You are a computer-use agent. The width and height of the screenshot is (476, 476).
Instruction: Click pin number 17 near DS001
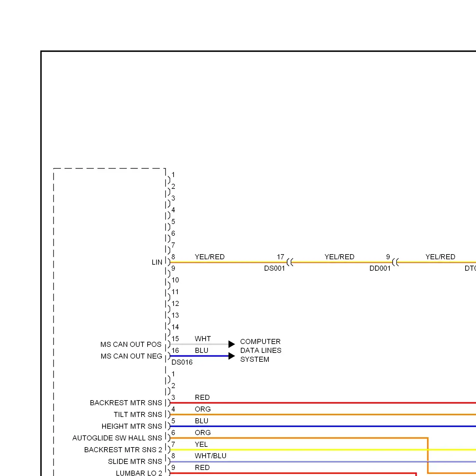point(281,257)
